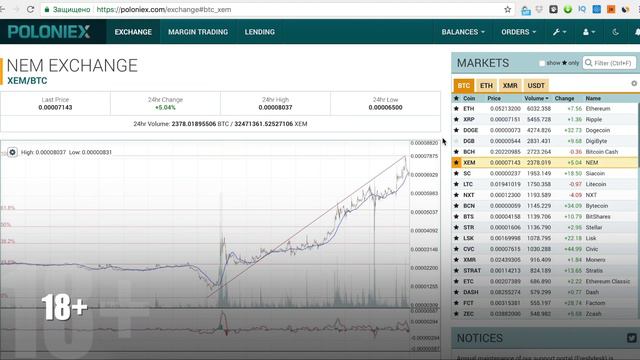Select the ZEC Zcash market row
This screenshot has height=360, width=640.
coord(545,314)
